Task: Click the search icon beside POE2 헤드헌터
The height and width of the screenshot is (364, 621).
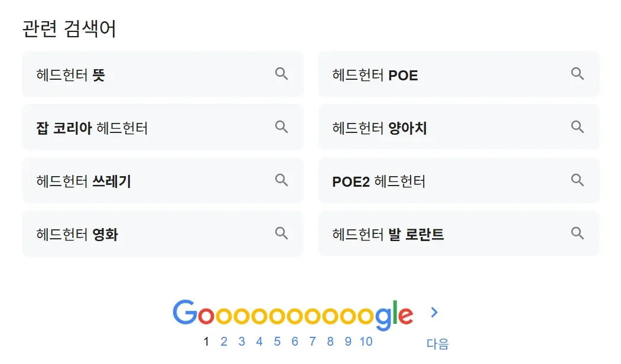Action: pos(577,180)
